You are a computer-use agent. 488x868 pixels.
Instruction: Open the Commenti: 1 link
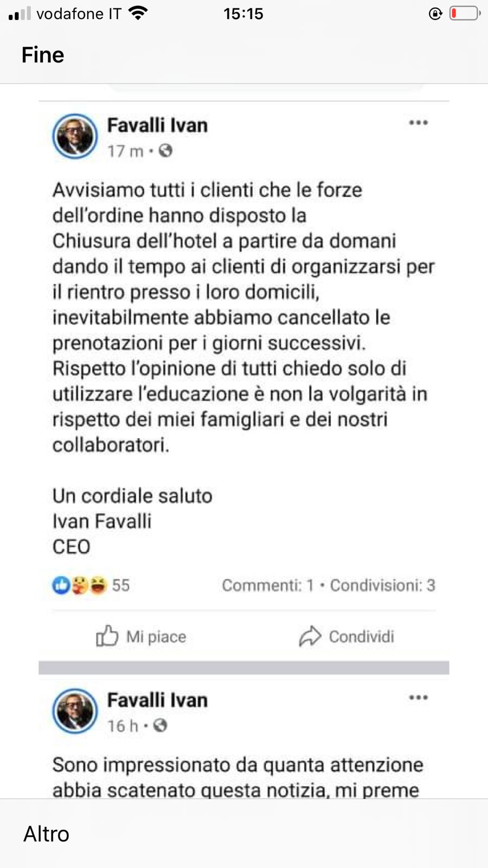pos(268,585)
